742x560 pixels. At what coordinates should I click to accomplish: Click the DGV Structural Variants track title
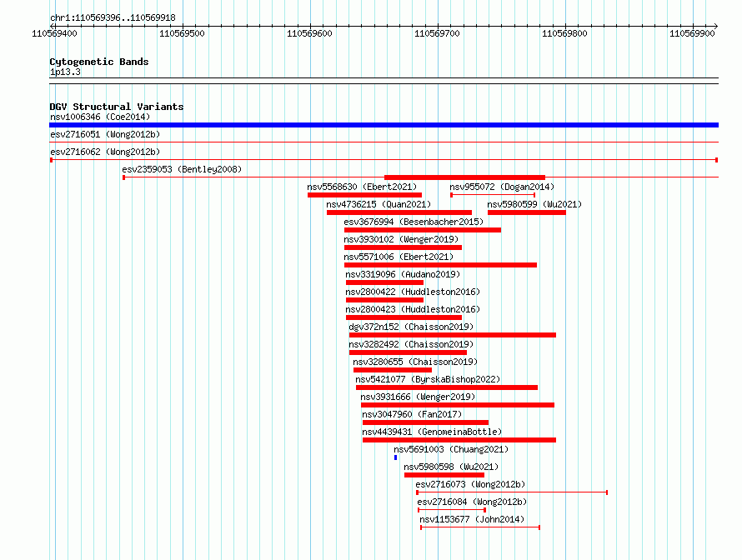point(117,107)
